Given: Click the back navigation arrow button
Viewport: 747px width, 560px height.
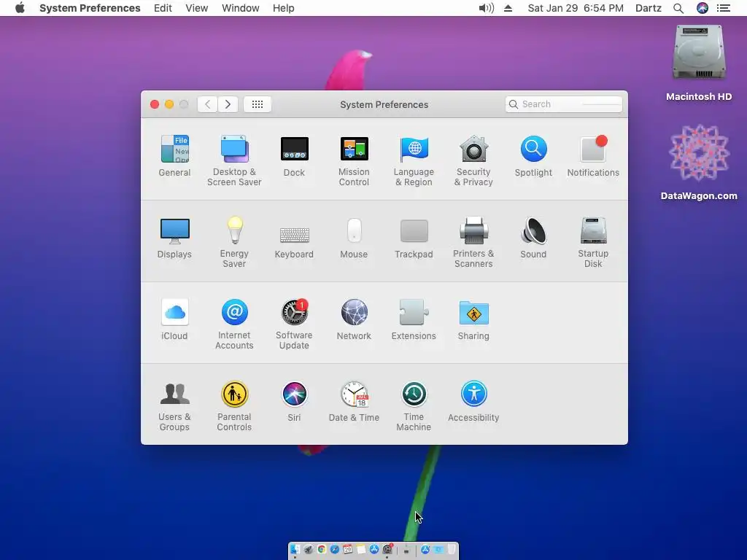Looking at the screenshot, I should tap(208, 104).
